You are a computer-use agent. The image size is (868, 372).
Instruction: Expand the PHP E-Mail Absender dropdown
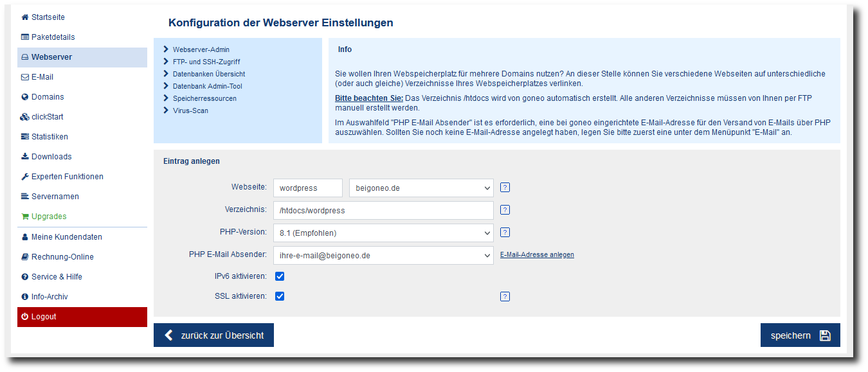383,255
